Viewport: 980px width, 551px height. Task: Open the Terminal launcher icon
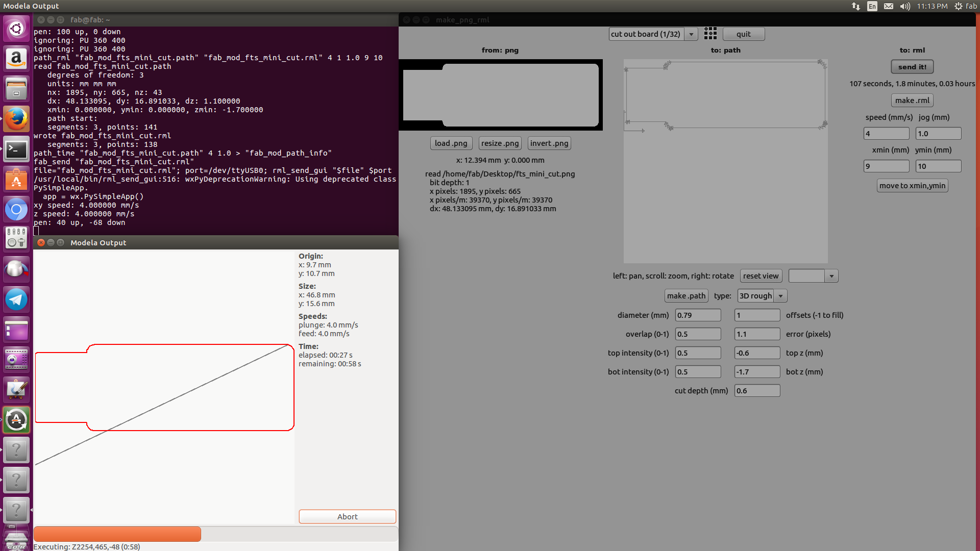[16, 149]
